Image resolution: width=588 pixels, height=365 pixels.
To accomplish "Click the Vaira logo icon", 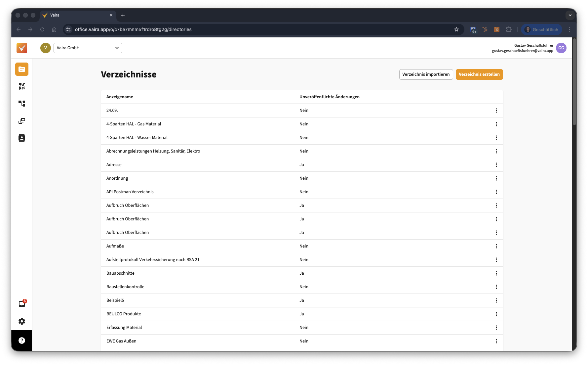I will click(x=22, y=48).
